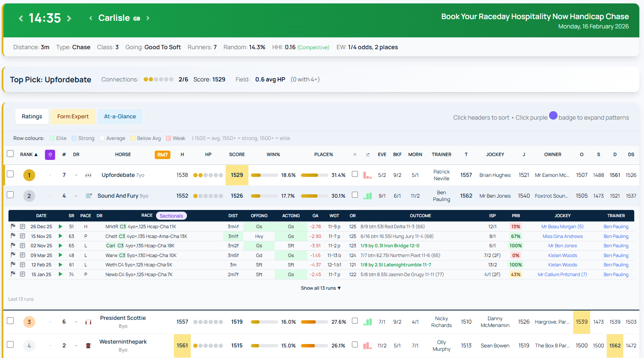Click Westerninthepark's silks thumbnail

click(88, 345)
